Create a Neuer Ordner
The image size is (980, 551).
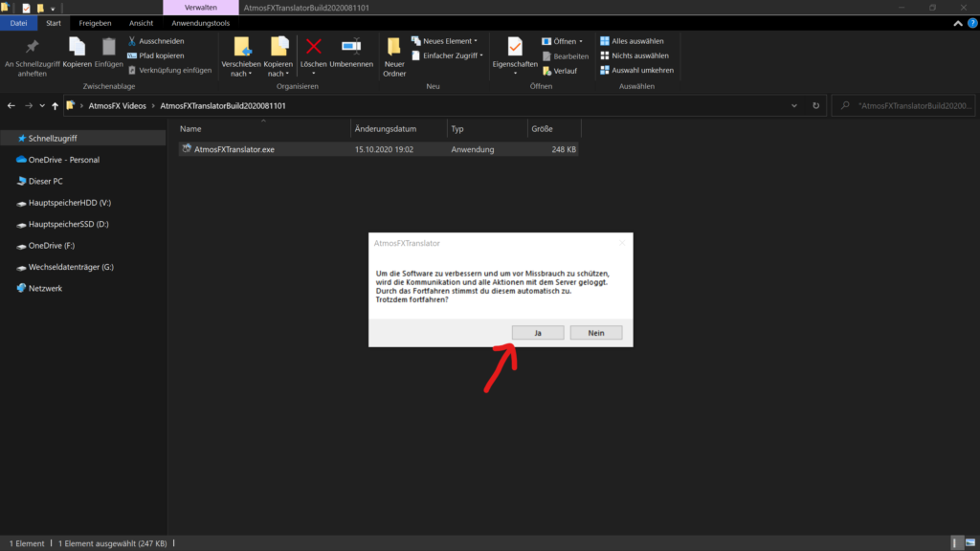point(394,57)
